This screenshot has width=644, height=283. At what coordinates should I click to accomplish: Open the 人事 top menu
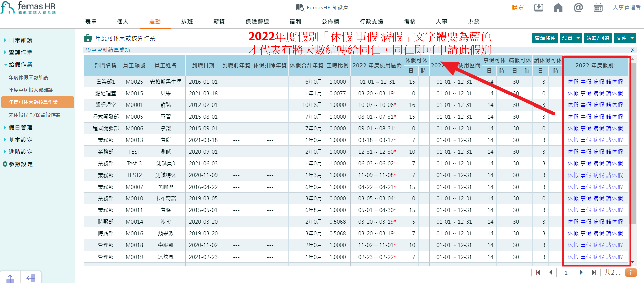point(442,21)
